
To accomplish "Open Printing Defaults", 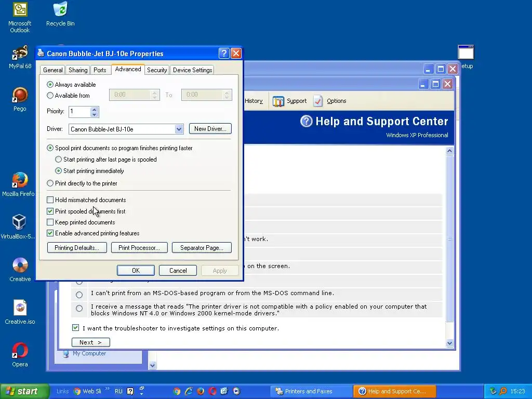I will [x=77, y=248].
